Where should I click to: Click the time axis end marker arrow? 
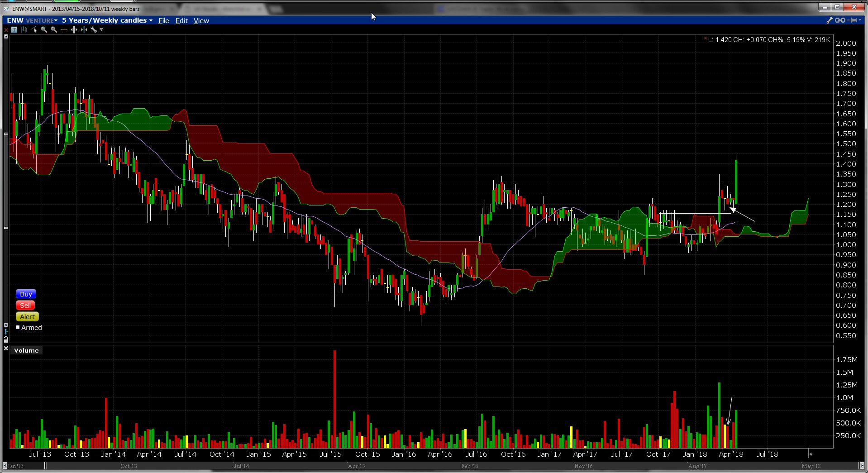pos(811,454)
